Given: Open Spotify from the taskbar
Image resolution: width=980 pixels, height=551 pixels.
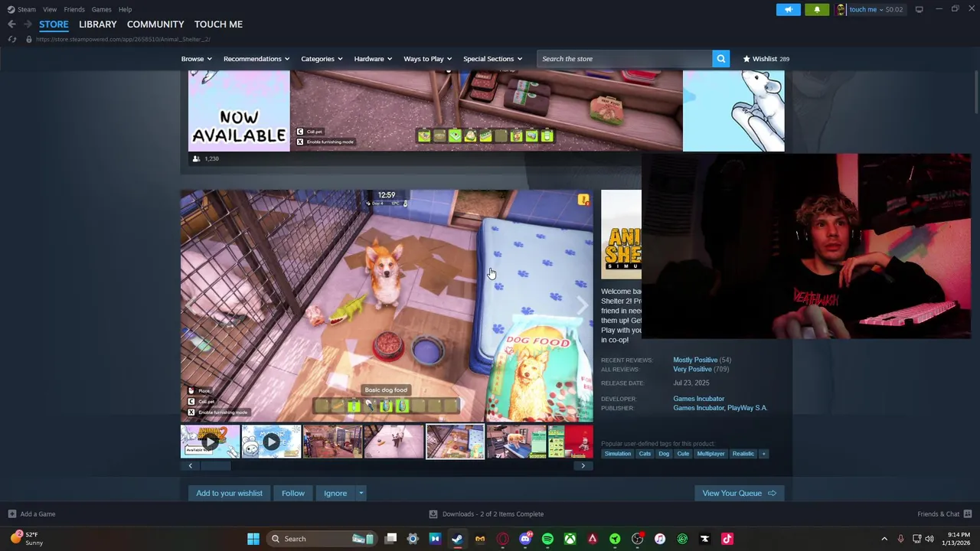Looking at the screenshot, I should 547,539.
